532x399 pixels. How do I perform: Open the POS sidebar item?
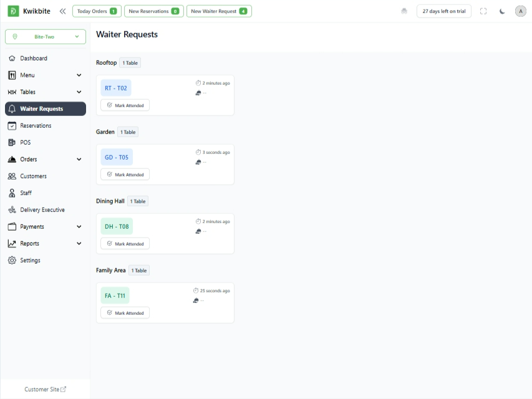pos(25,143)
